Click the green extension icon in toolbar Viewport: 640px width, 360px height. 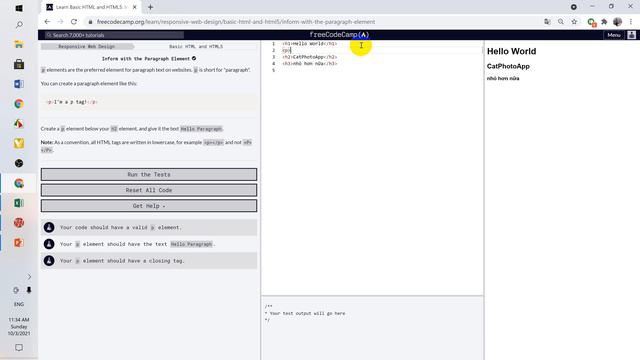[x=591, y=22]
